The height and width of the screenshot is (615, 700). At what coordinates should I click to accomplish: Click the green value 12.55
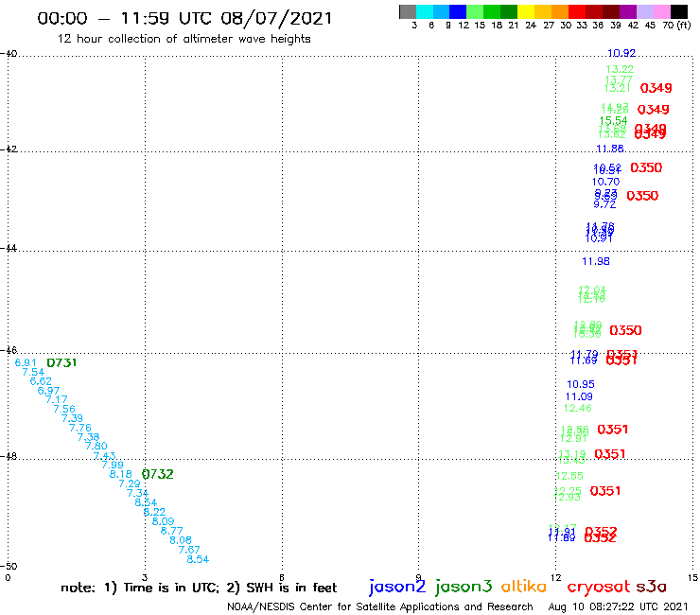[x=569, y=476]
